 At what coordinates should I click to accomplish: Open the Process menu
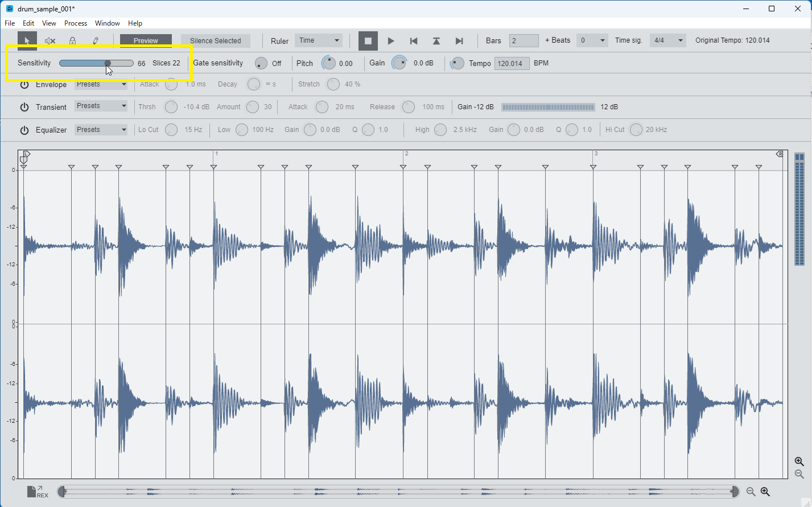pyautogui.click(x=76, y=23)
